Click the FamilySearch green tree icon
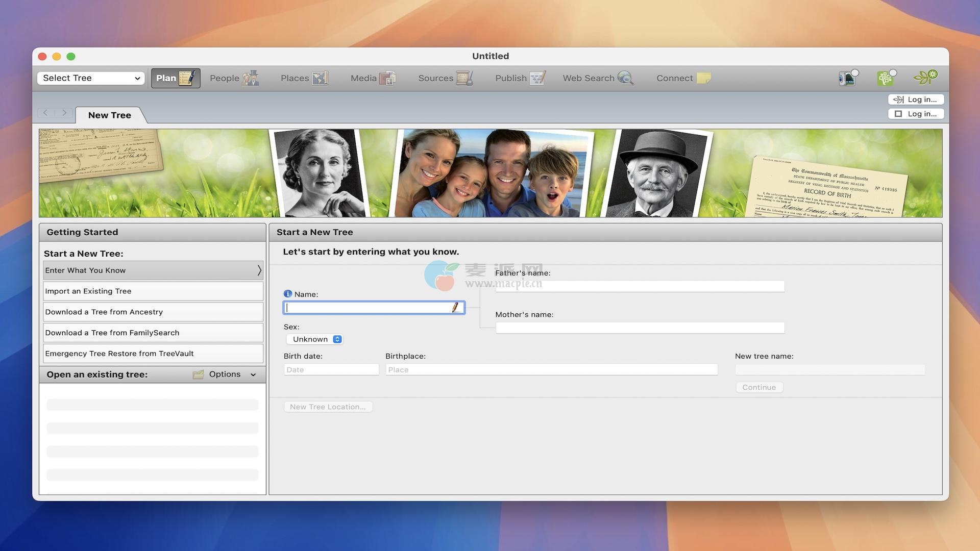Image resolution: width=980 pixels, height=551 pixels. (886, 78)
